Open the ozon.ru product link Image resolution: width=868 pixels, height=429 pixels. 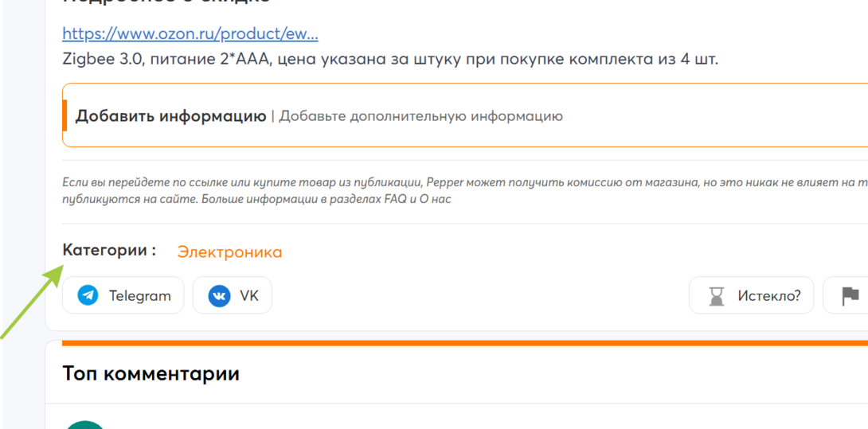pos(190,33)
